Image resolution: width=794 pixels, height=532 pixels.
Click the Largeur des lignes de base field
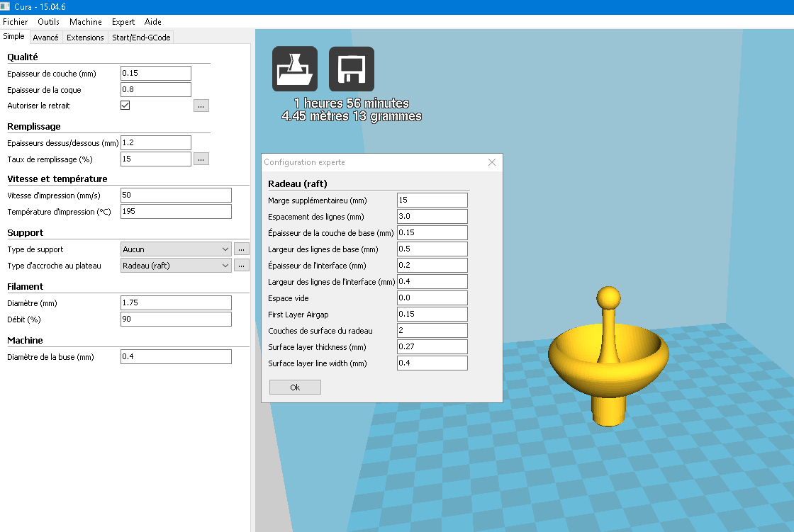pyautogui.click(x=432, y=249)
